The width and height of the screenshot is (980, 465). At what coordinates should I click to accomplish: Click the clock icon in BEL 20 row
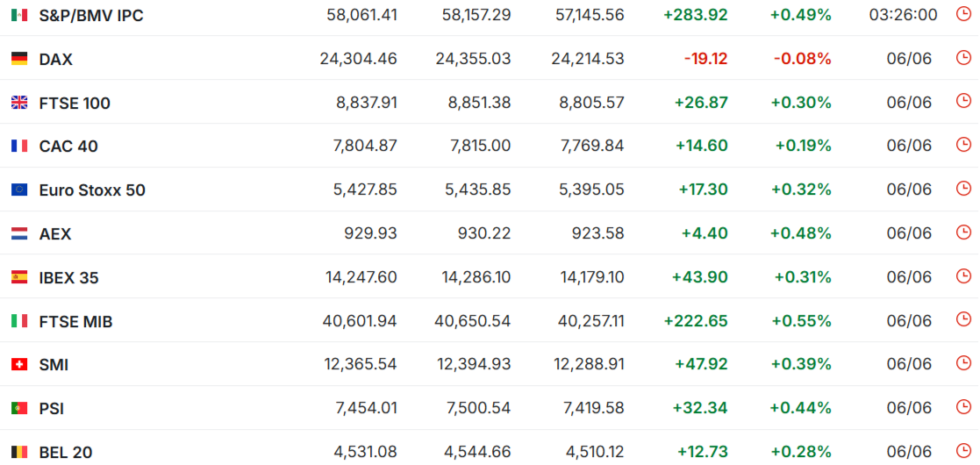(963, 451)
